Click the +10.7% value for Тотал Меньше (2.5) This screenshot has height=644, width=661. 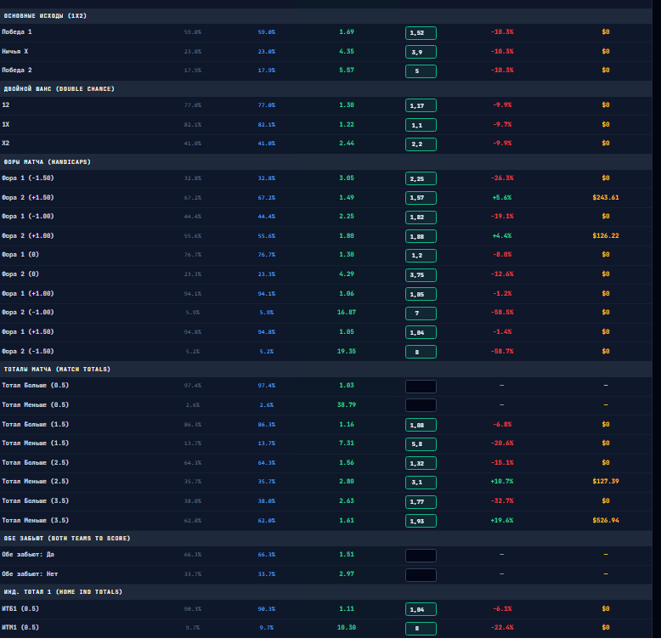[501, 482]
